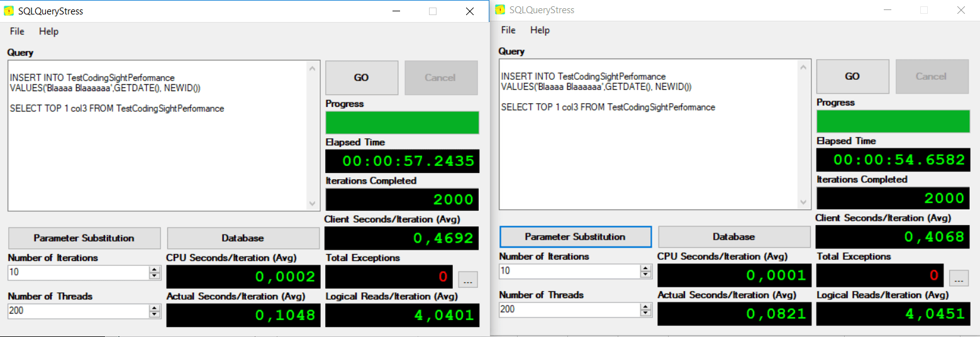The image size is (980, 337).
Task: Decrease Number of Iterations in left window
Action: click(154, 276)
